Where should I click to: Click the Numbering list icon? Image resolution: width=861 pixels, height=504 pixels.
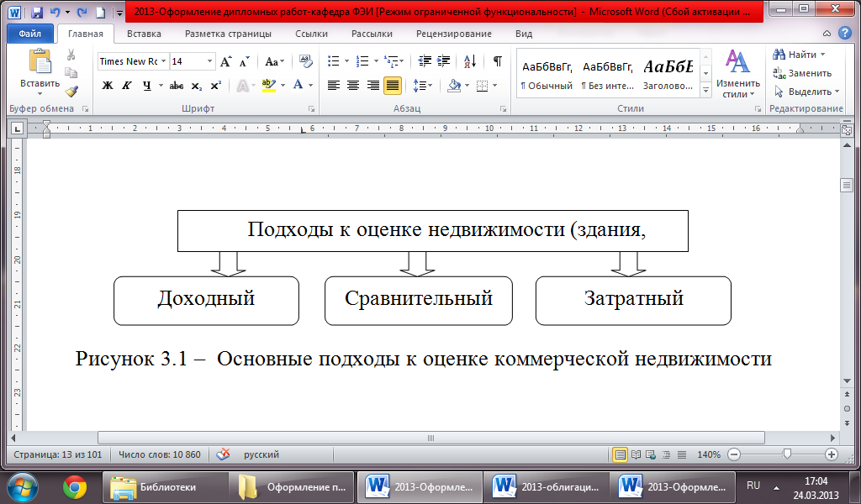pos(362,60)
